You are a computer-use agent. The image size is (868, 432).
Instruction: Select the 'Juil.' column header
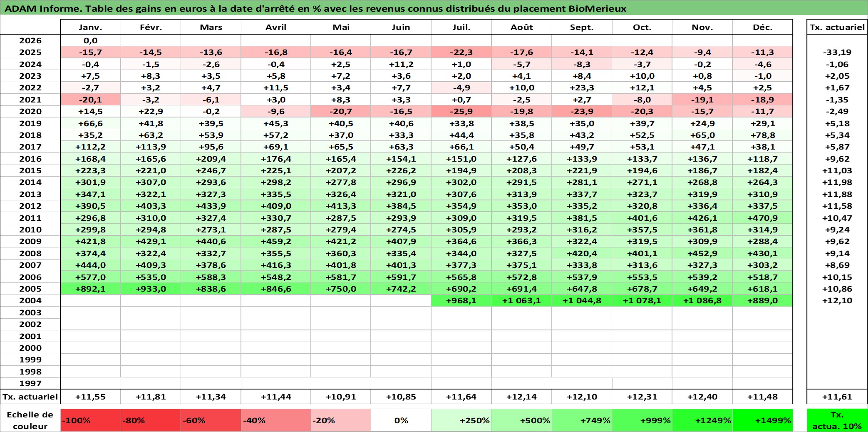click(461, 27)
